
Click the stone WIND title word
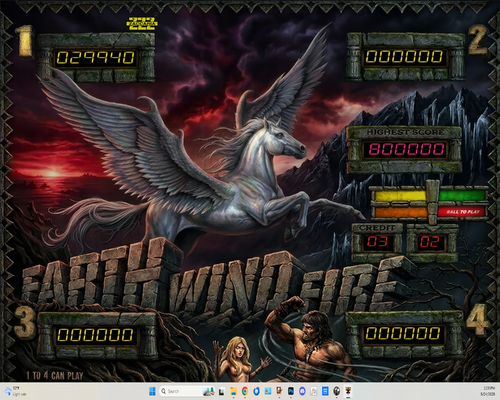[235, 283]
